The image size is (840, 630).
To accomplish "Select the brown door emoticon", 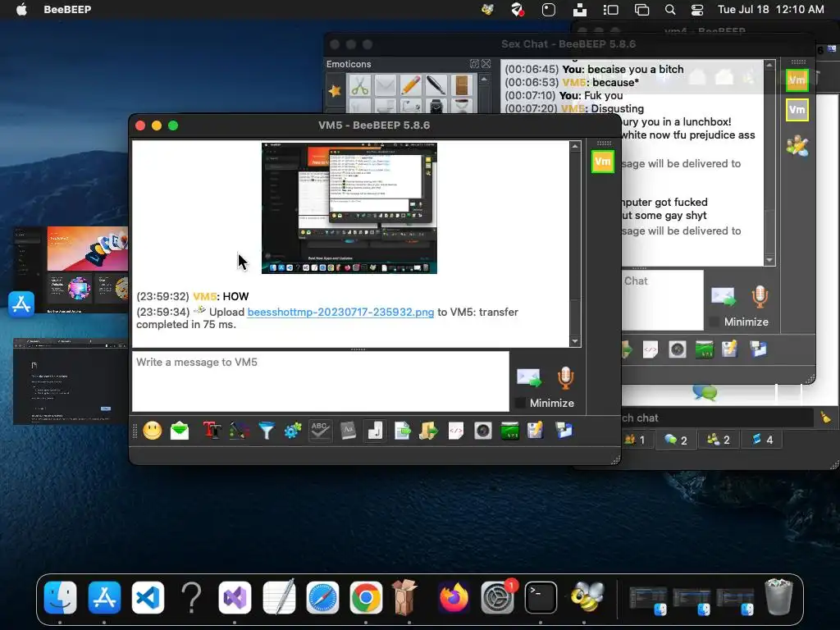I will tap(461, 85).
